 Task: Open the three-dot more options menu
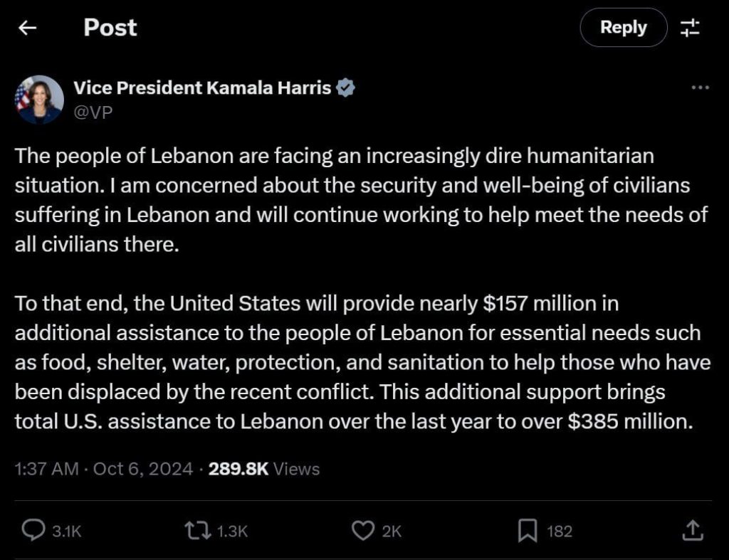click(x=701, y=88)
